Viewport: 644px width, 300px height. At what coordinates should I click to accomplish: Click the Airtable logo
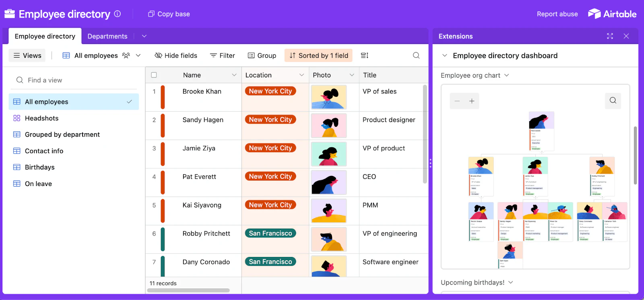point(612,14)
